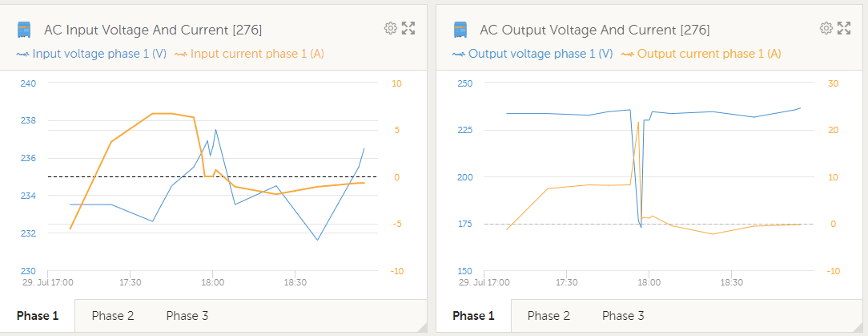Expand AC Output widget to fullscreen

844,28
